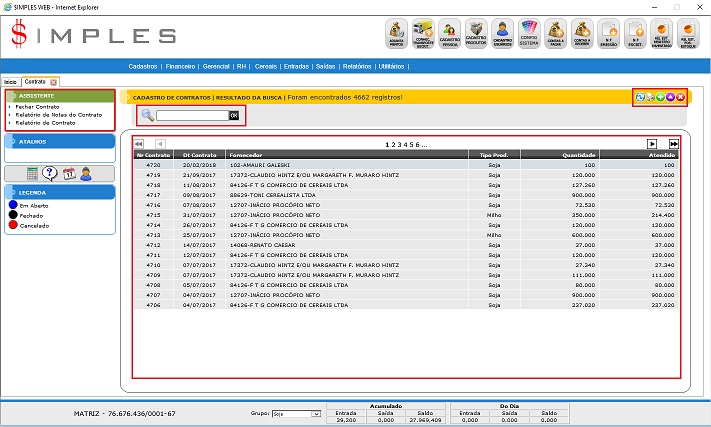Open the Grupo dropdown showing Soja
The width and height of the screenshot is (711, 427).
tap(297, 413)
